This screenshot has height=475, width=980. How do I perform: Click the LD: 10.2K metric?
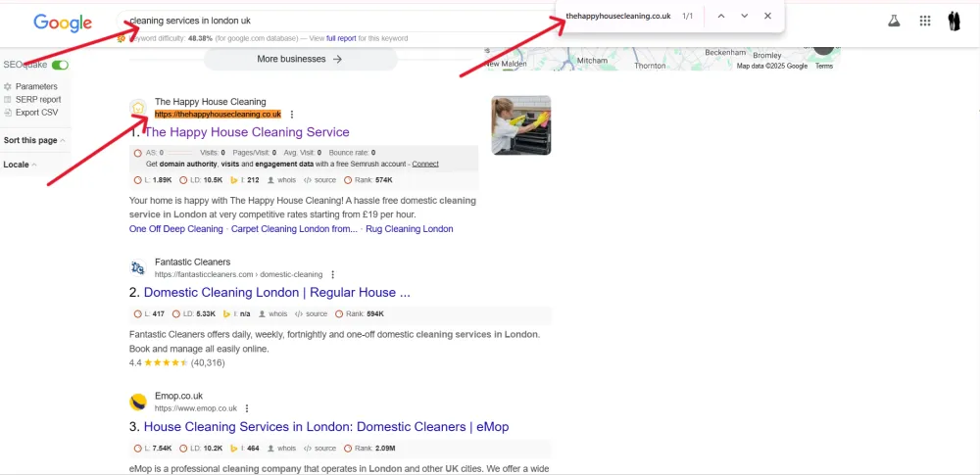(x=201, y=449)
